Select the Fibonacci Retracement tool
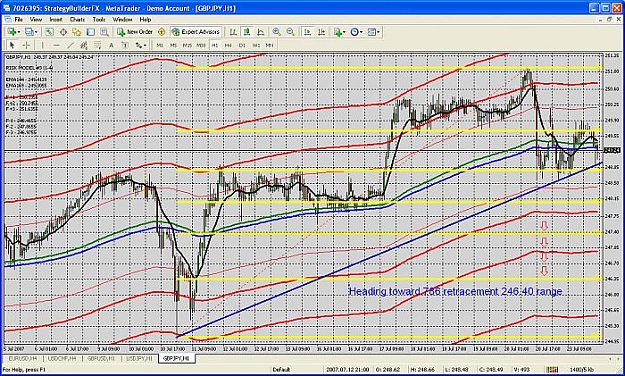This screenshot has height=376, width=625. pos(98,45)
